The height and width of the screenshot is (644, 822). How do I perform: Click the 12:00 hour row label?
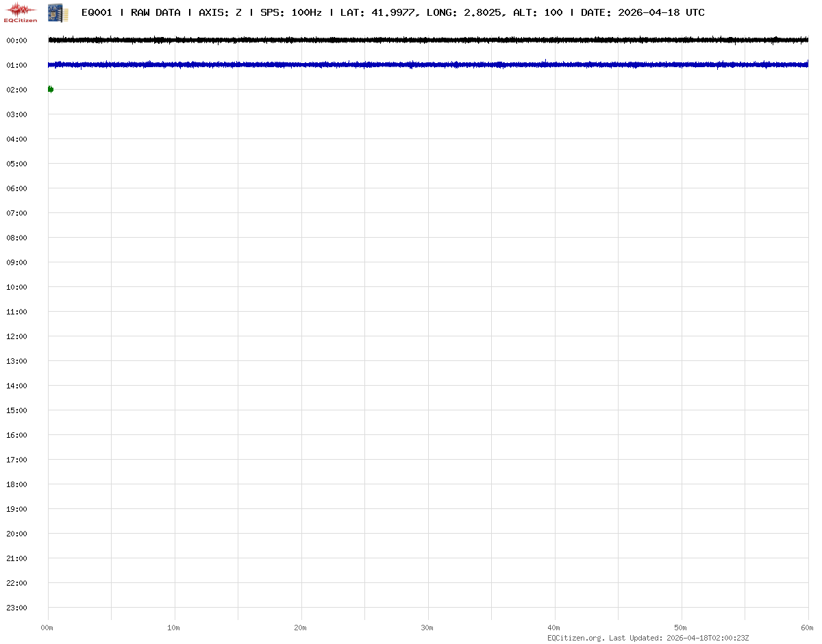coord(16,336)
